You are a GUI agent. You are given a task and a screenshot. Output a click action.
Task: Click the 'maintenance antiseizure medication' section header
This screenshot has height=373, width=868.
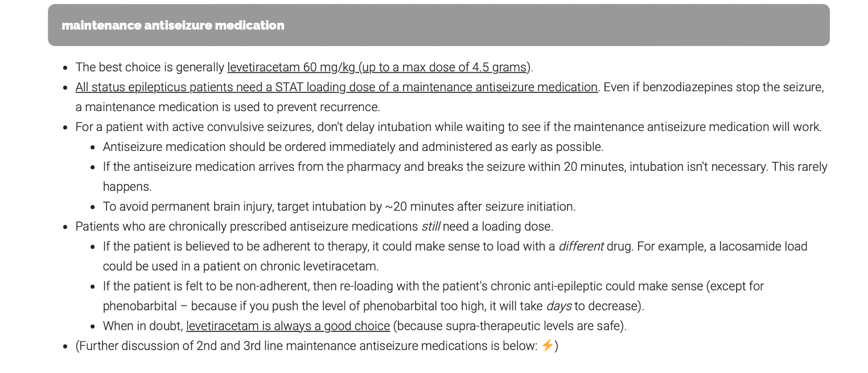173,26
